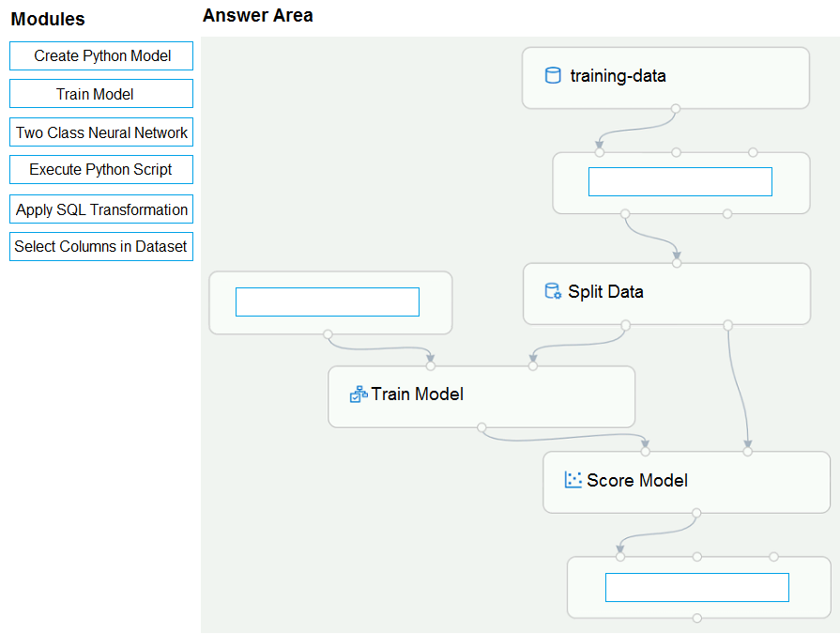The width and height of the screenshot is (840, 634).
Task: Click the Train Model module icon
Action: click(x=359, y=394)
